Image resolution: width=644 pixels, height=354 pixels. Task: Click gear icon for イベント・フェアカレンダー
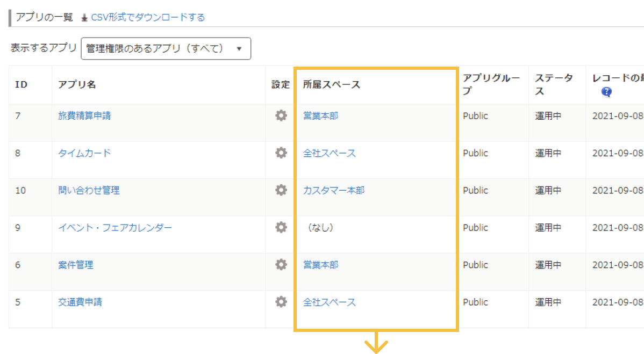(281, 227)
